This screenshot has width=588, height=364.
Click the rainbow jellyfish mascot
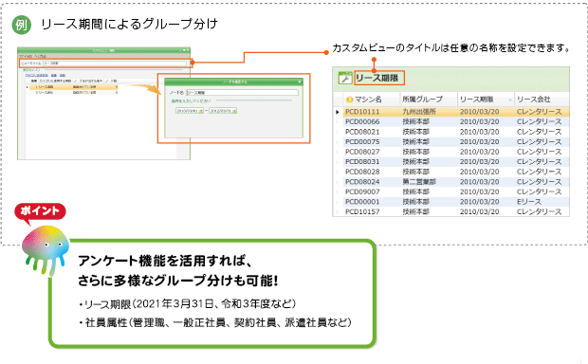46,250
